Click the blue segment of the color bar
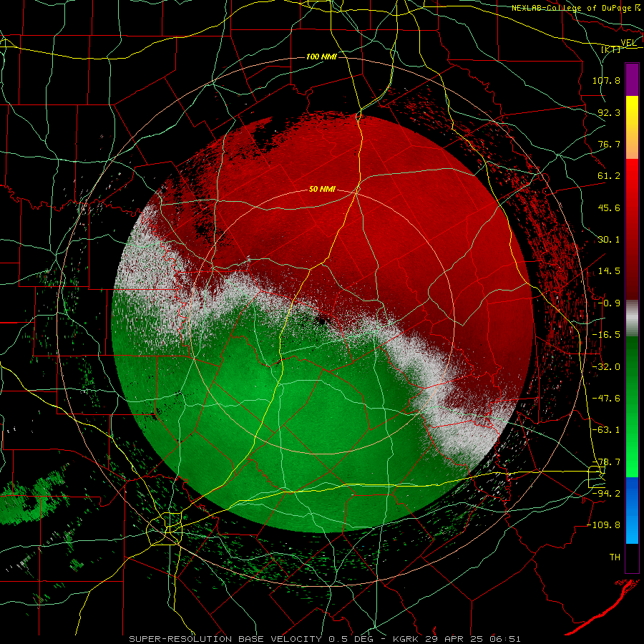 click(632, 510)
